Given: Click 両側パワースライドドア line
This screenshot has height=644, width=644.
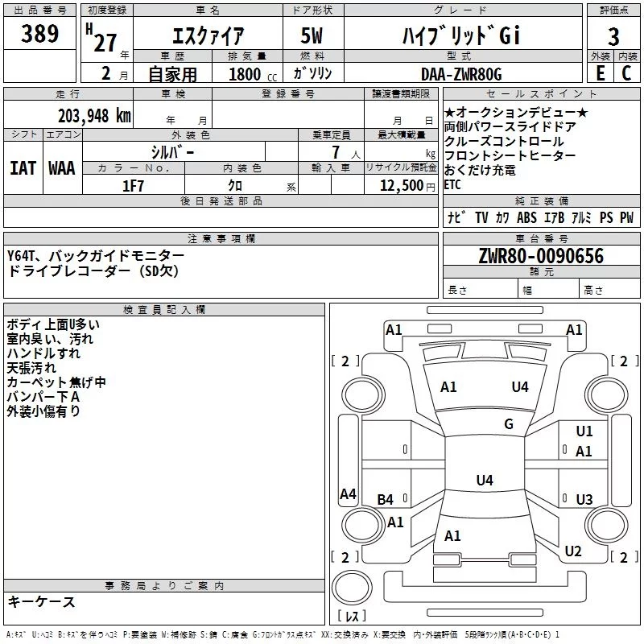Looking at the screenshot, I should pos(510,126).
